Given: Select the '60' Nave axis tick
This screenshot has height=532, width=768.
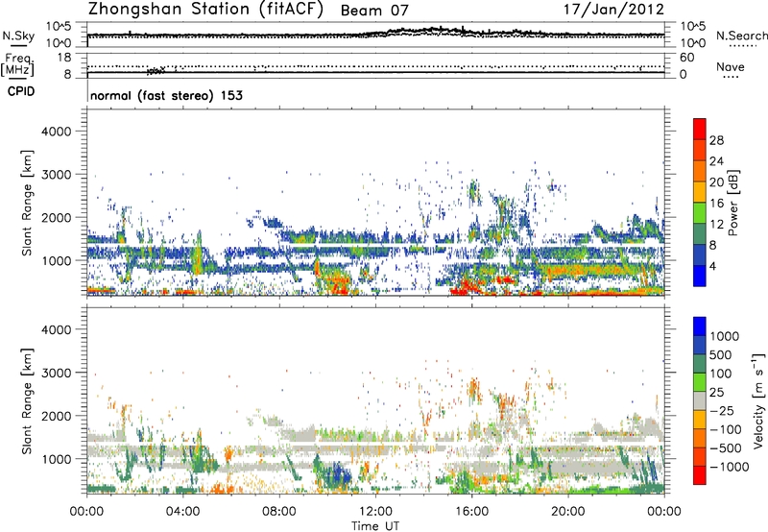Looking at the screenshot, I should tap(686, 58).
